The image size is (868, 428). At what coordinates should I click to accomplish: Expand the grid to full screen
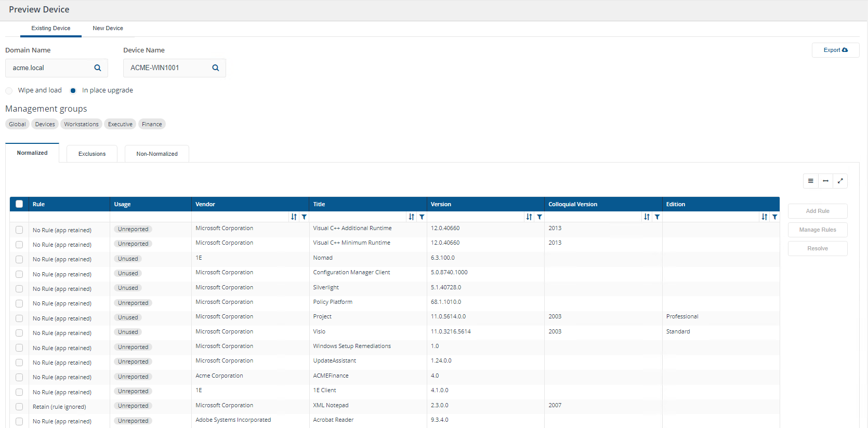tap(840, 181)
